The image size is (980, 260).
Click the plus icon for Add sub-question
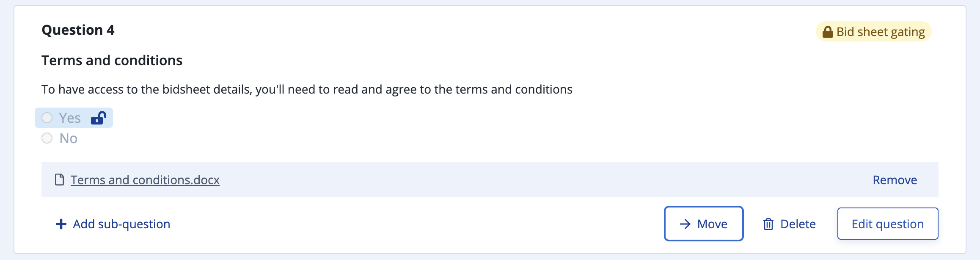pyautogui.click(x=61, y=224)
